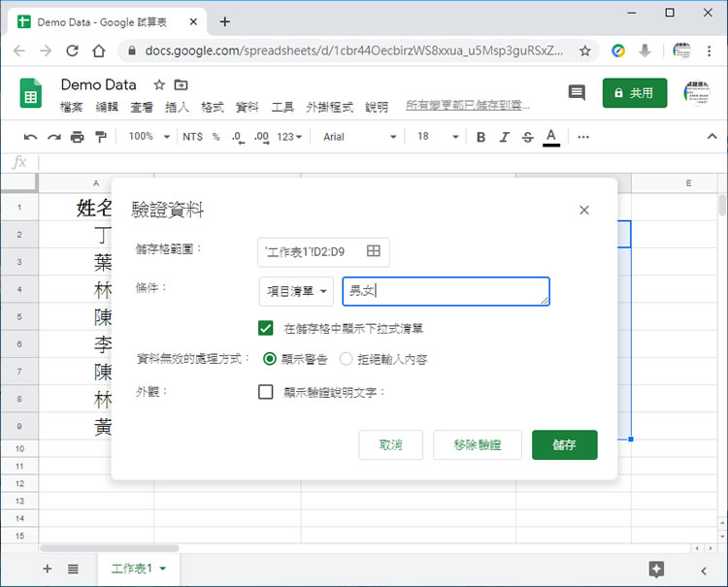Viewport: 728px width, 587px height.
Task: Decrease decimal places button
Action: 238,138
